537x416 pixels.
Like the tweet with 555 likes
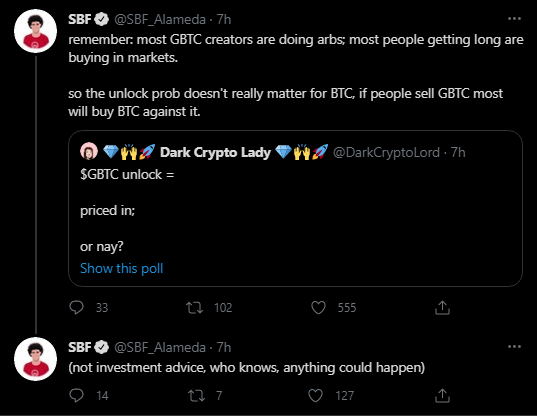coord(318,307)
